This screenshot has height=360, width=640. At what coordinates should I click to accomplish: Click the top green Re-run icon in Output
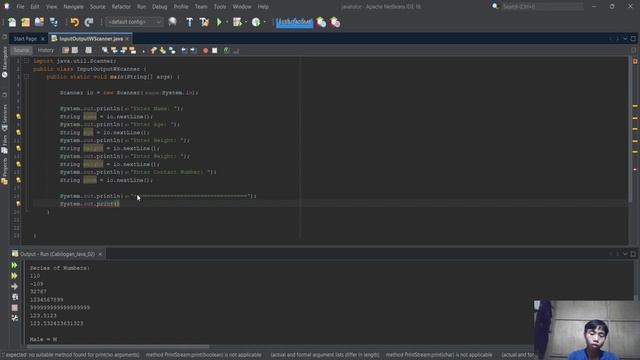15,265
